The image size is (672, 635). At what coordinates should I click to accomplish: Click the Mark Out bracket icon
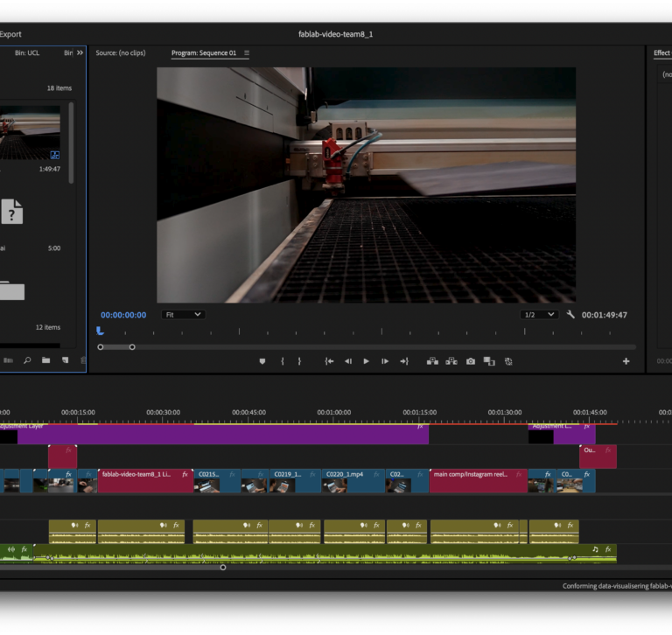click(299, 361)
